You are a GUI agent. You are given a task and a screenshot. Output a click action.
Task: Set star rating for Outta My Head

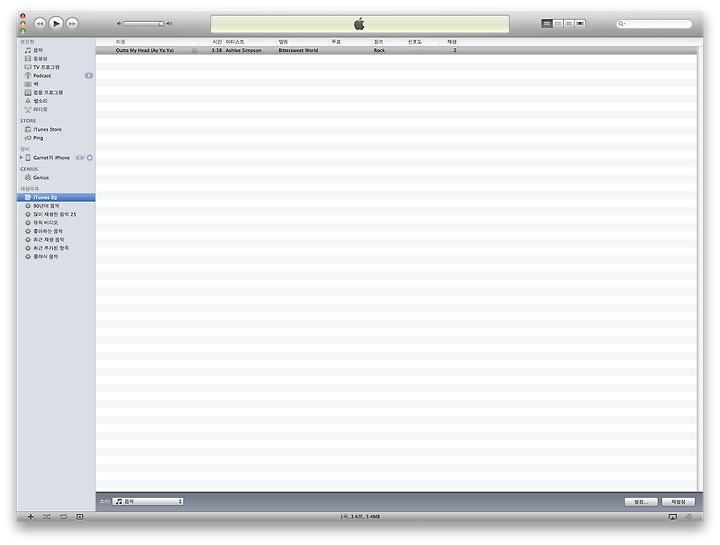point(422,51)
